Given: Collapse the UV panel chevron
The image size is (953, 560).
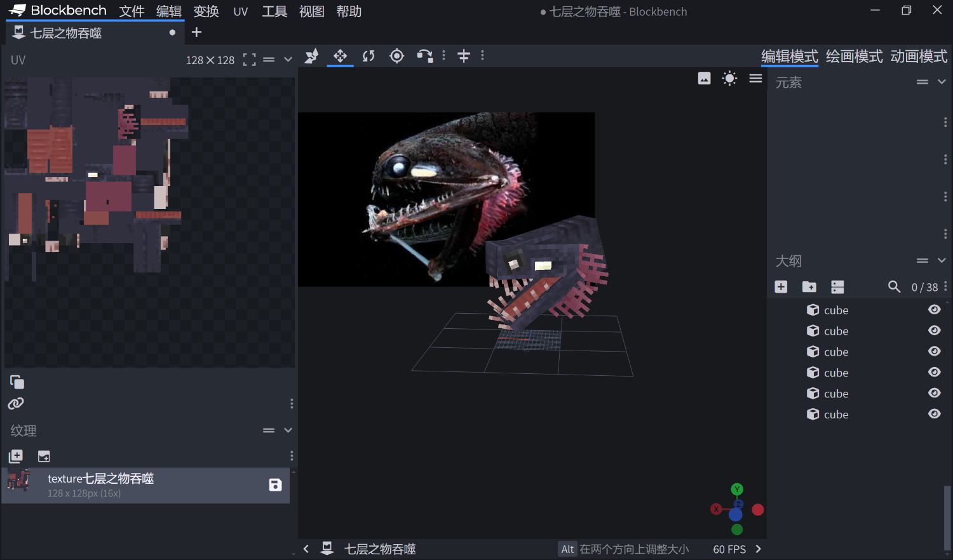Looking at the screenshot, I should point(288,60).
